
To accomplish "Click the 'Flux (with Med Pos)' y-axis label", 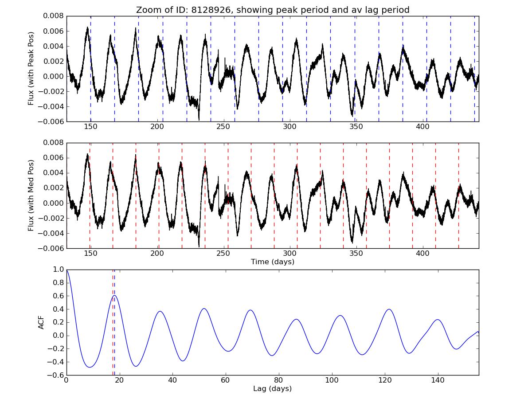I will point(31,195).
